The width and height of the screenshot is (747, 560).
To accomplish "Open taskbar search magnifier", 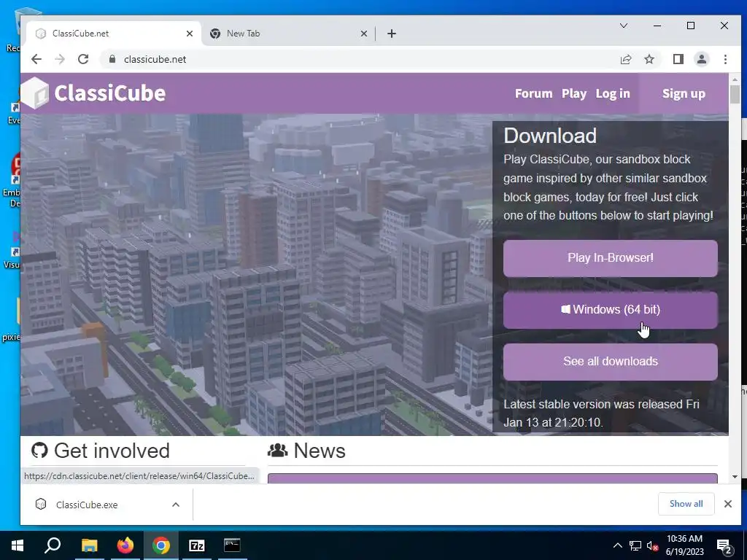I will coord(53,545).
